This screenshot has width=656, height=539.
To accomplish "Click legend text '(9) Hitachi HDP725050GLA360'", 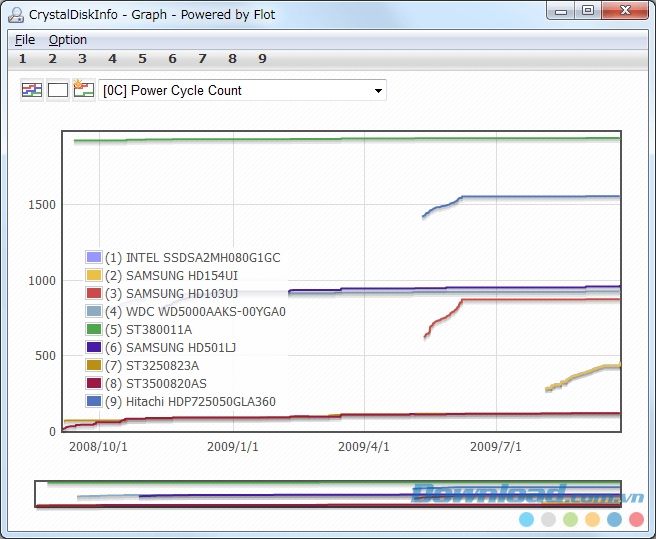I will point(190,402).
